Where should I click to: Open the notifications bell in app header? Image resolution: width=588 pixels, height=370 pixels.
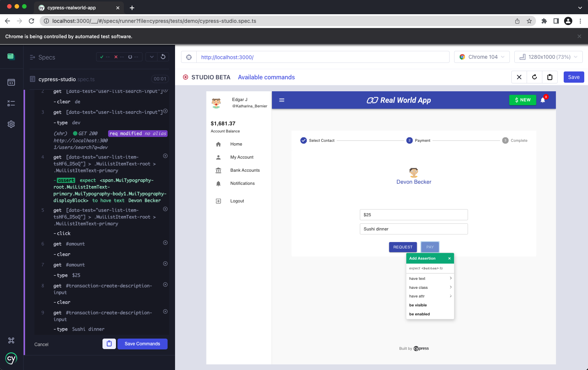pyautogui.click(x=543, y=100)
